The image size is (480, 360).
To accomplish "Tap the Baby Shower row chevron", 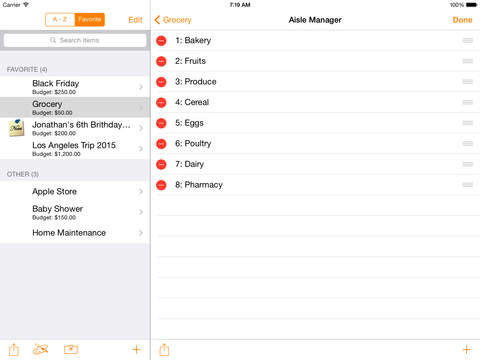I will tap(141, 212).
